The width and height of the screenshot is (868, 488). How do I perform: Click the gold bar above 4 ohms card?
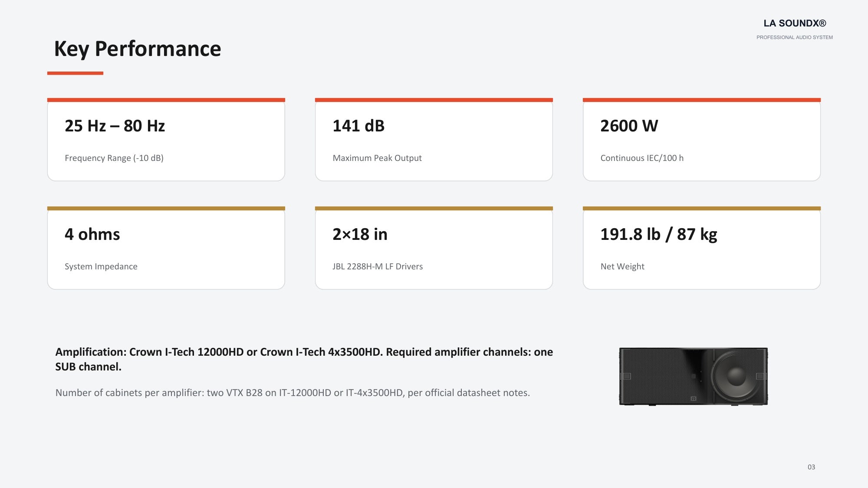click(166, 209)
